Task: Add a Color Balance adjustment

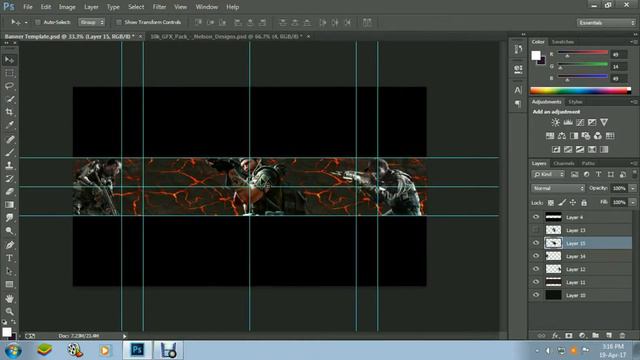Action: (562, 136)
